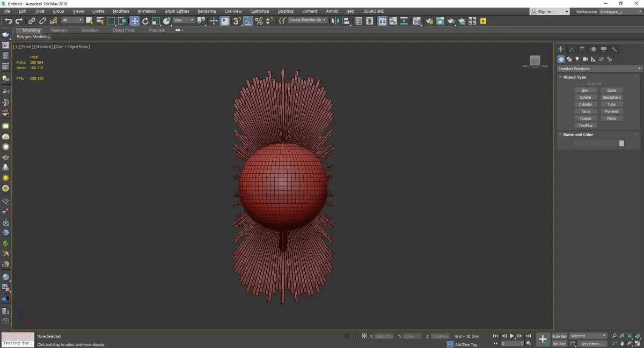Click the Undo arrow icon
644x348 pixels.
pyautogui.click(x=9, y=21)
